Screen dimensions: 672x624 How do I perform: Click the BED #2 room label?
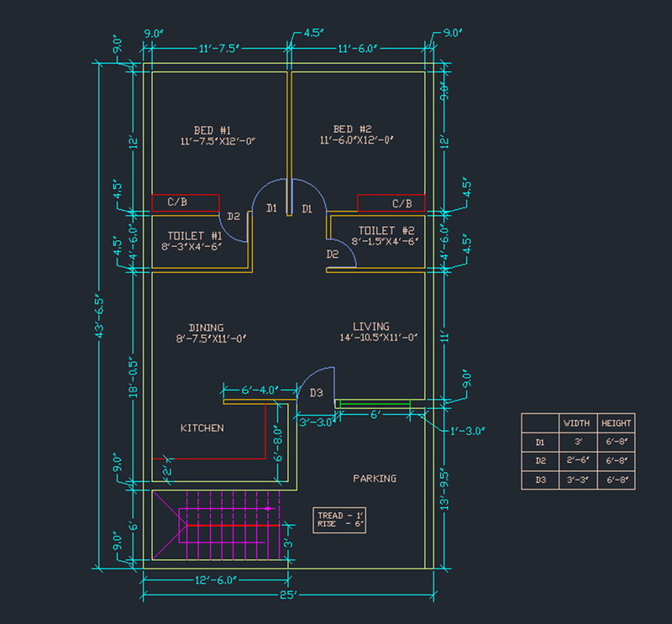coord(352,129)
